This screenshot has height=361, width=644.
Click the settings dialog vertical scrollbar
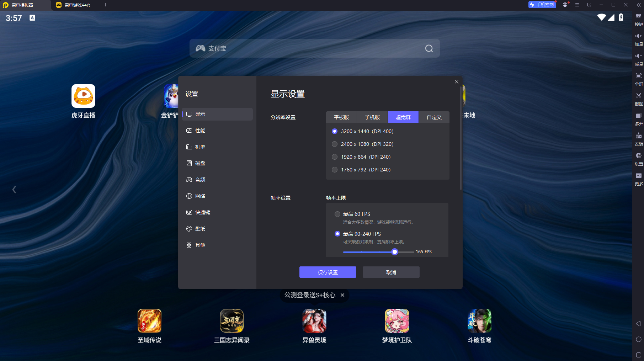[461, 138]
